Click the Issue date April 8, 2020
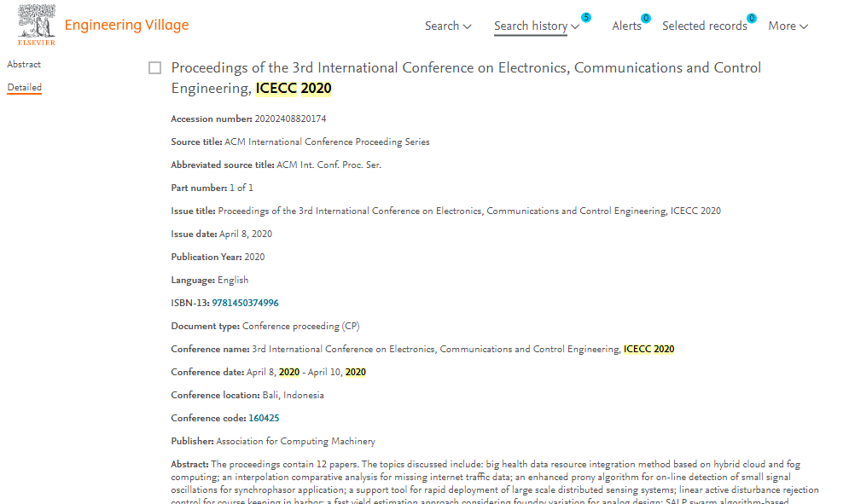This screenshot has height=504, width=849. pyautogui.click(x=245, y=234)
